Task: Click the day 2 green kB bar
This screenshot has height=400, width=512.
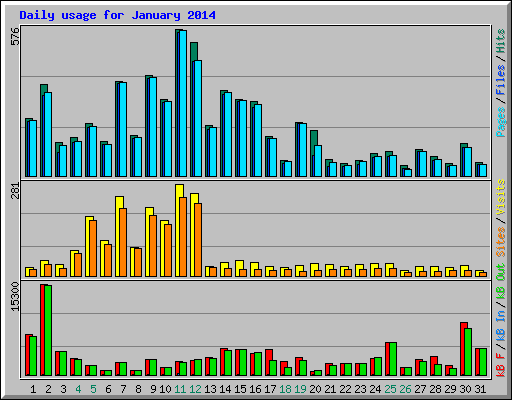Action: point(48,331)
